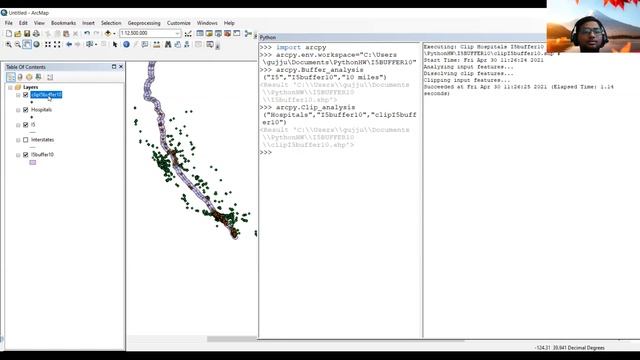Select the I5buffer10 layer name

(42, 155)
